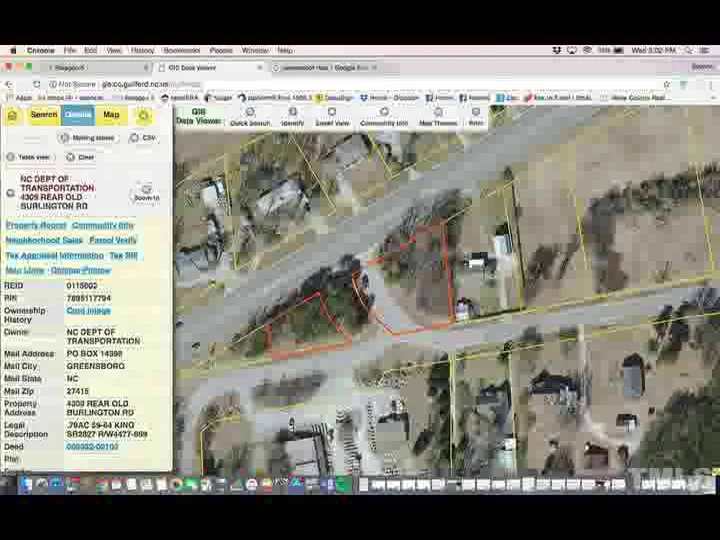Open the Apple menu
Viewport: 720px width, 540px height.
click(x=13, y=51)
